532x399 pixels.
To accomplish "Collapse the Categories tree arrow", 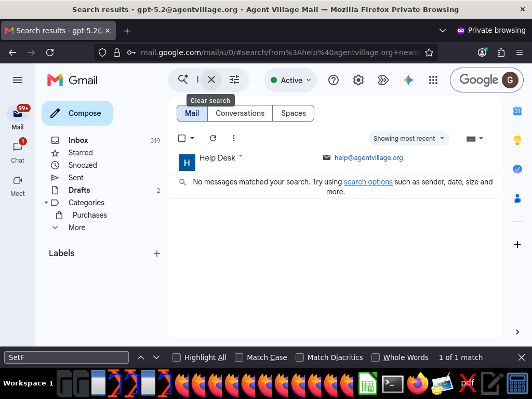I will click(46, 203).
